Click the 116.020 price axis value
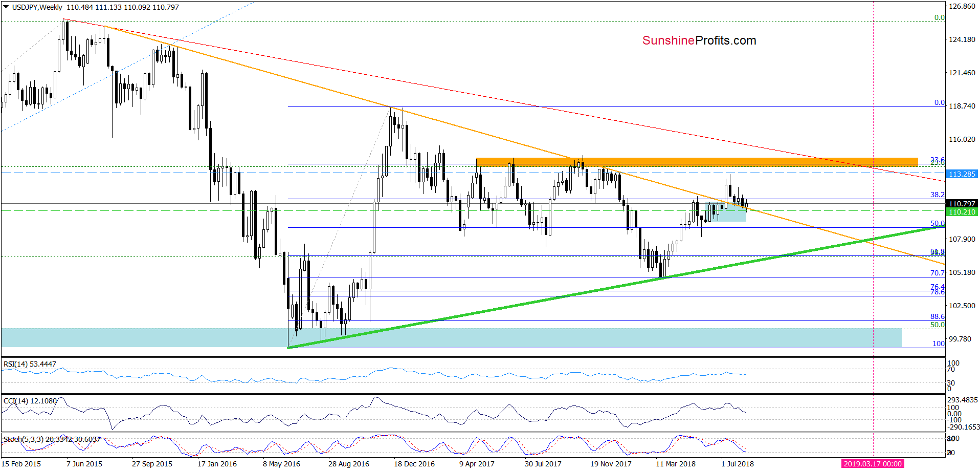Viewport: 980px width, 471px height. [962, 139]
